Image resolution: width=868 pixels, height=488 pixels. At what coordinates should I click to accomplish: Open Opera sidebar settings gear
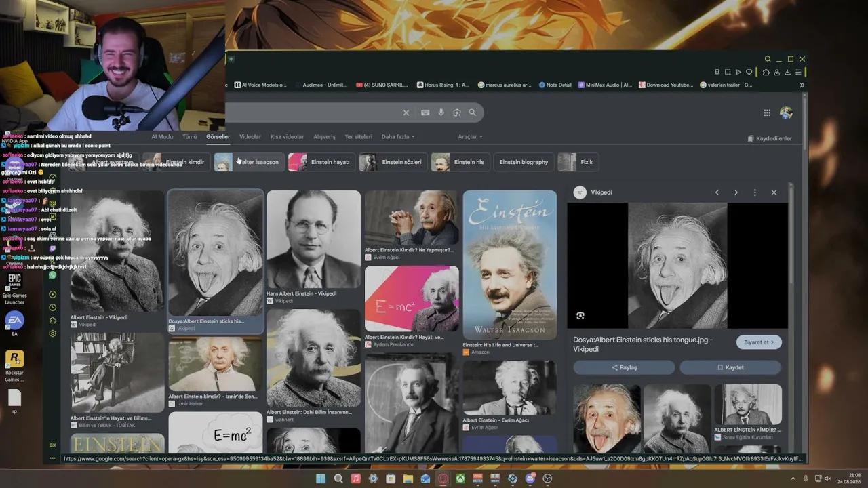pyautogui.click(x=53, y=333)
